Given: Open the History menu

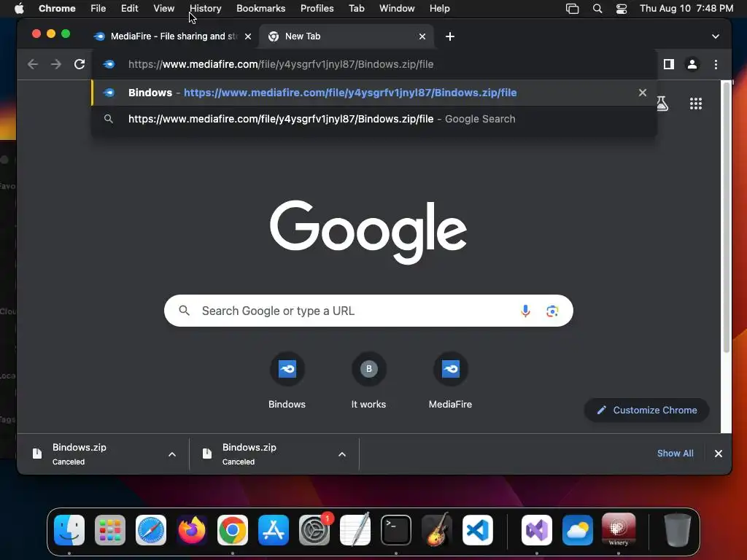Looking at the screenshot, I should (x=205, y=9).
